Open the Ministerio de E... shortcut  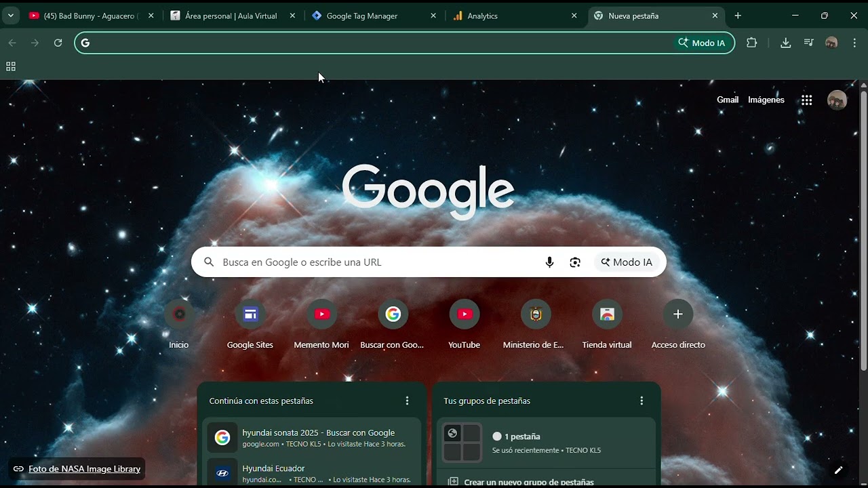click(536, 325)
